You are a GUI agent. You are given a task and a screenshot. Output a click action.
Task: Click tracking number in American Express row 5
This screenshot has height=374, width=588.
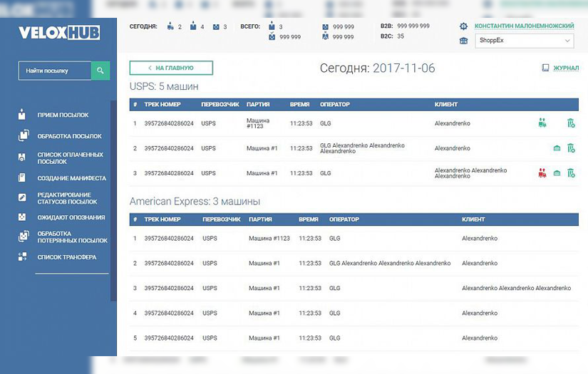[x=169, y=338]
